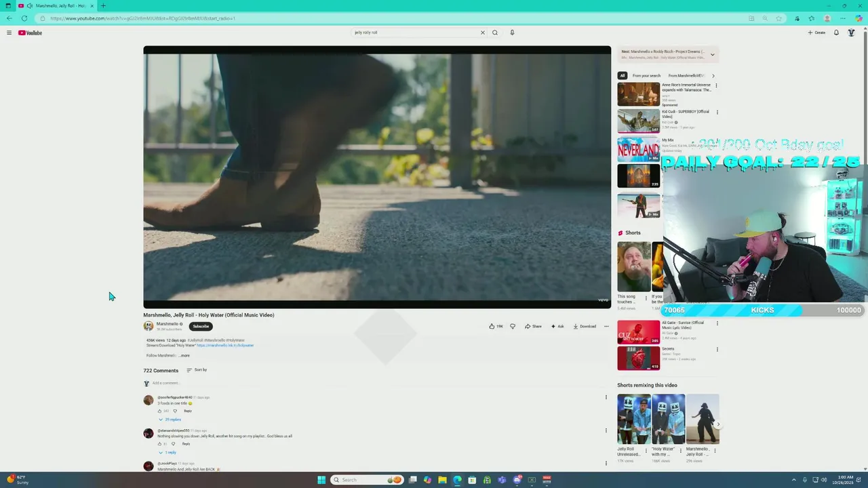Dislike the Holy Water video
The width and height of the screenshot is (868, 488).
[512, 326]
